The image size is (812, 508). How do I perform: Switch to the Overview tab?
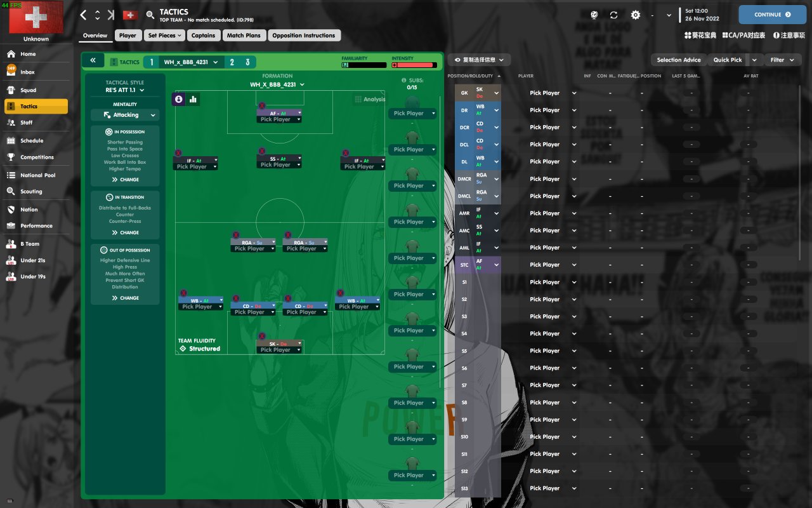click(95, 36)
